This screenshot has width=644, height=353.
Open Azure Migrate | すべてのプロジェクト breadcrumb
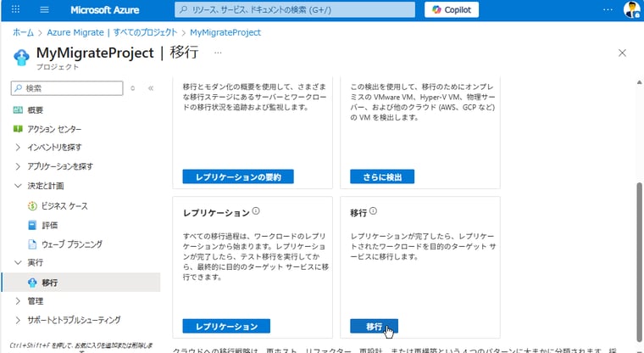click(x=112, y=32)
